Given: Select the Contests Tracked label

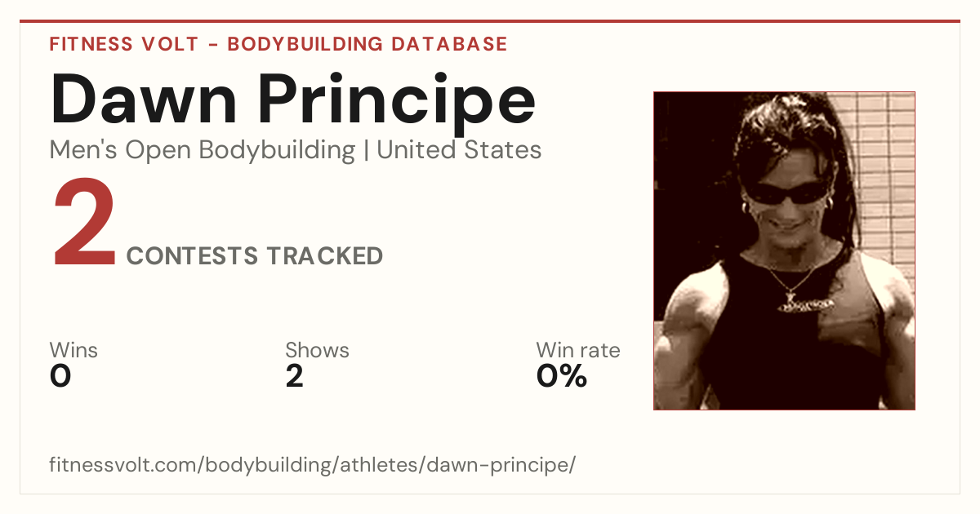Looking at the screenshot, I should pyautogui.click(x=255, y=256).
